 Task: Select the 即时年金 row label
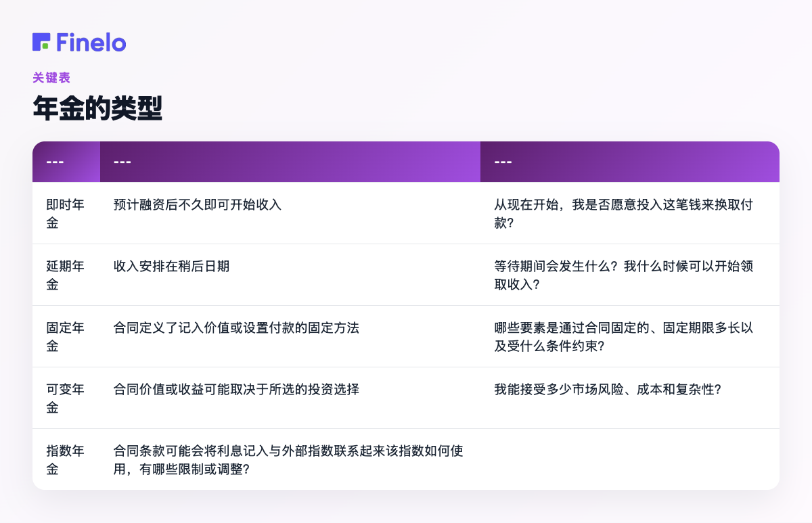[x=66, y=213]
